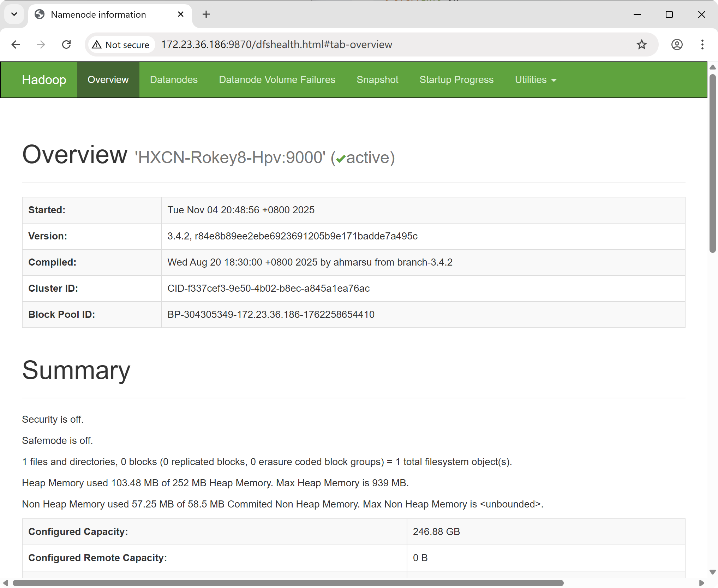
Task: Click the Not secure site information badge
Action: 120,44
